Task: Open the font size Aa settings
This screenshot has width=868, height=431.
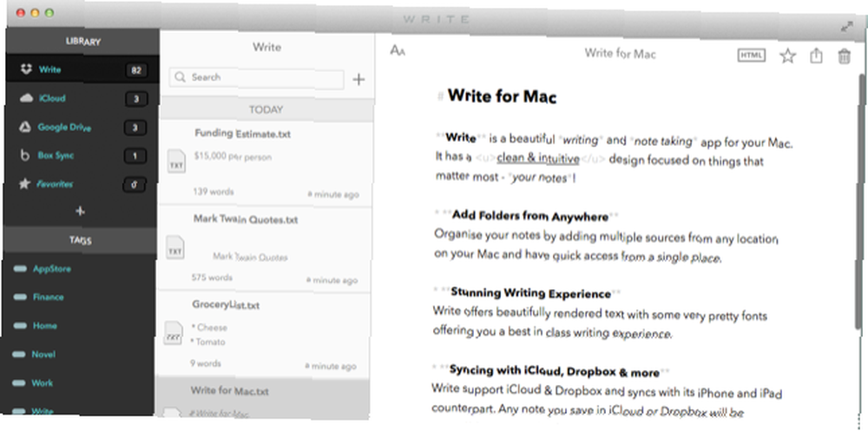Action: [398, 50]
